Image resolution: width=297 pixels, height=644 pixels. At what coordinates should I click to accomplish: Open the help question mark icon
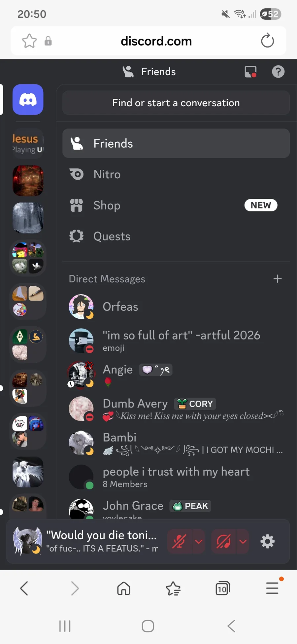278,71
